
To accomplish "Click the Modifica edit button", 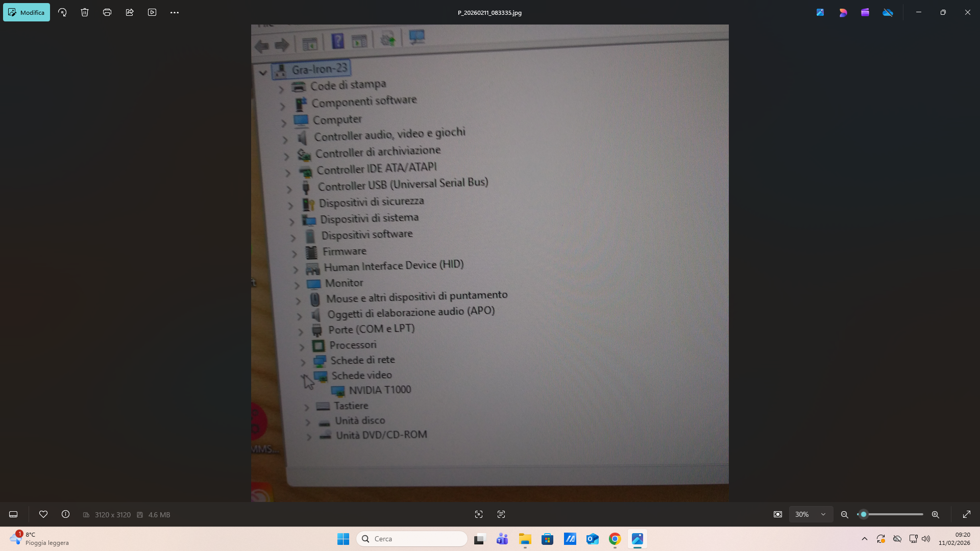I will pos(27,12).
